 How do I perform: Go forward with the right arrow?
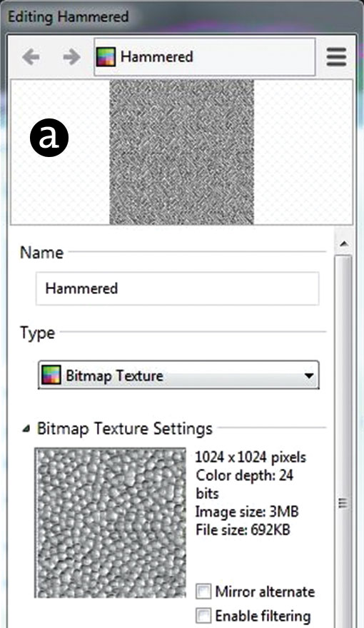coord(71,57)
